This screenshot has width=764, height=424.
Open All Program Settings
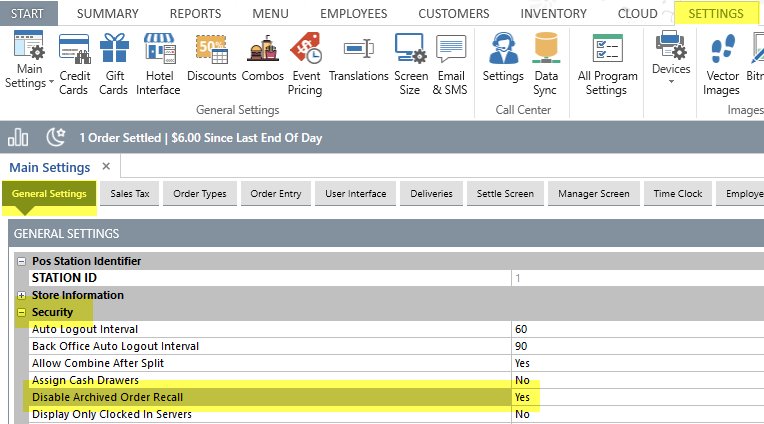(x=606, y=62)
